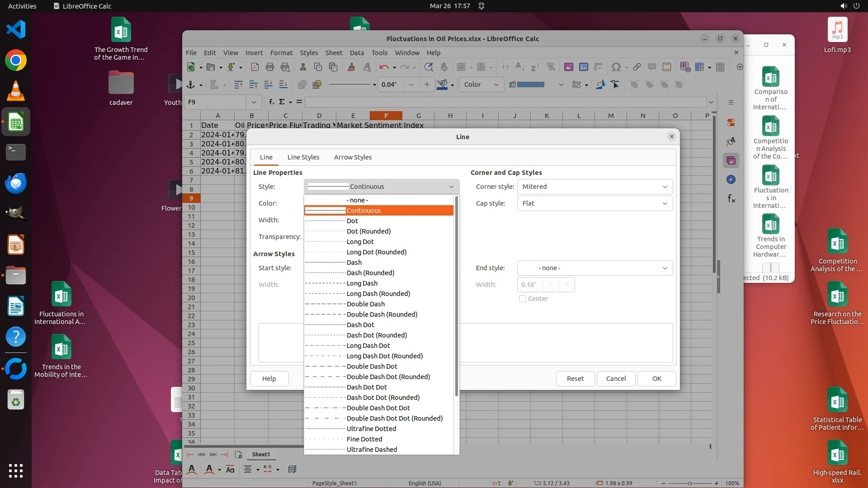Click the Anchor icon in drawing toolbar
The image size is (868, 488).
click(191, 84)
